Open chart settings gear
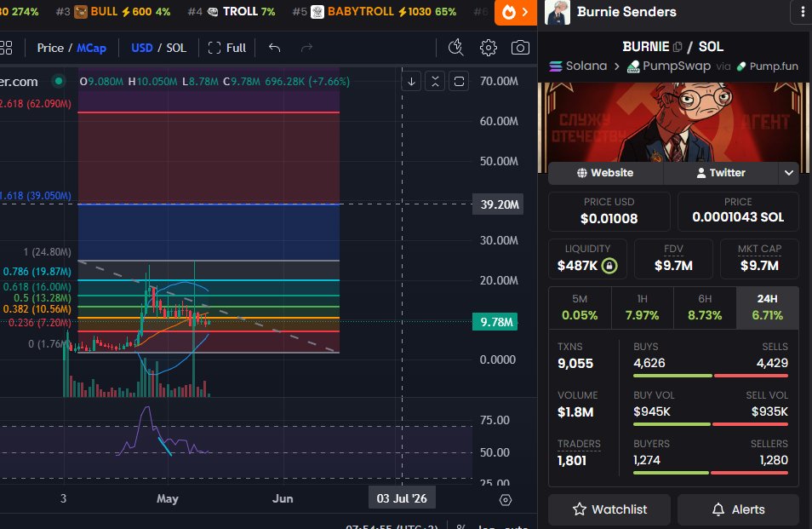This screenshot has width=812, height=529. 488,48
